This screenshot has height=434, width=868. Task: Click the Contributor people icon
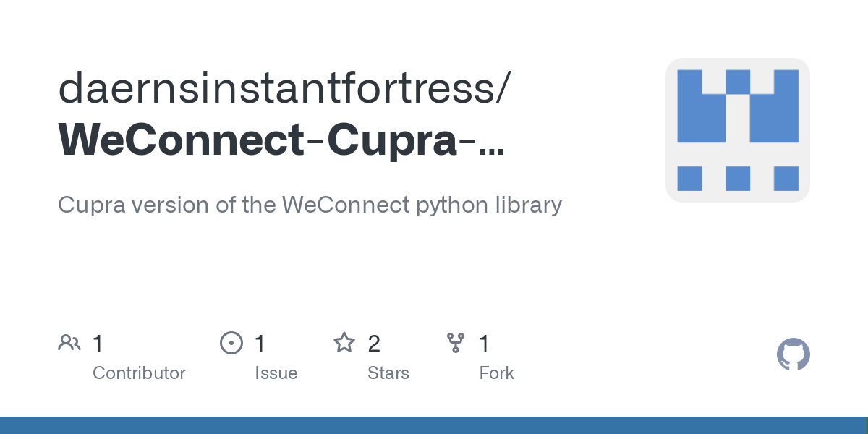click(x=69, y=343)
